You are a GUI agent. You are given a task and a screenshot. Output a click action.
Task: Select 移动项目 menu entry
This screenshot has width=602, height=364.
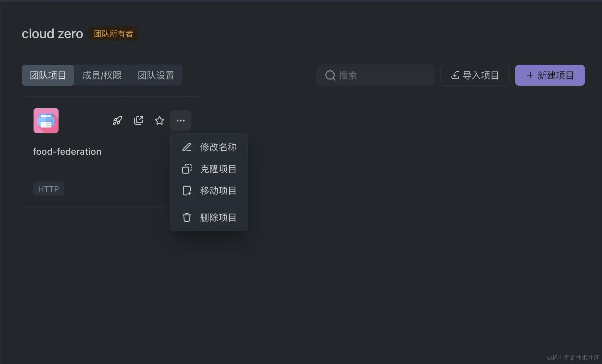point(218,191)
